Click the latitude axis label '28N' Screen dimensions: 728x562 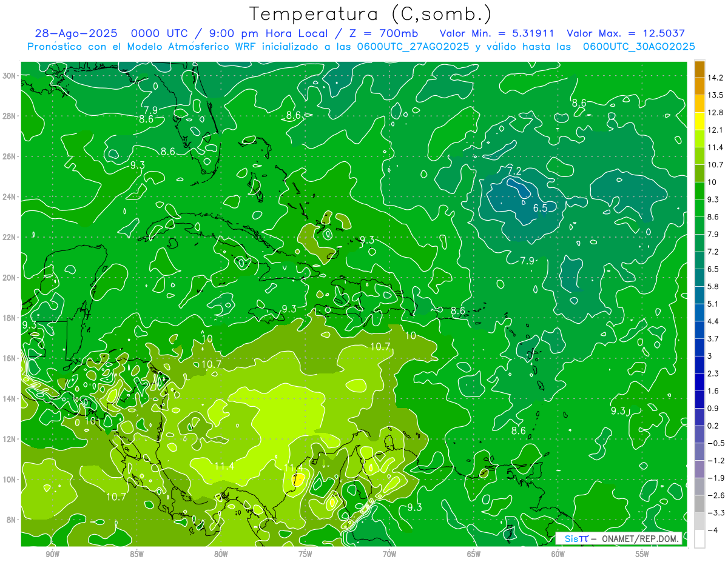[x=10, y=116]
